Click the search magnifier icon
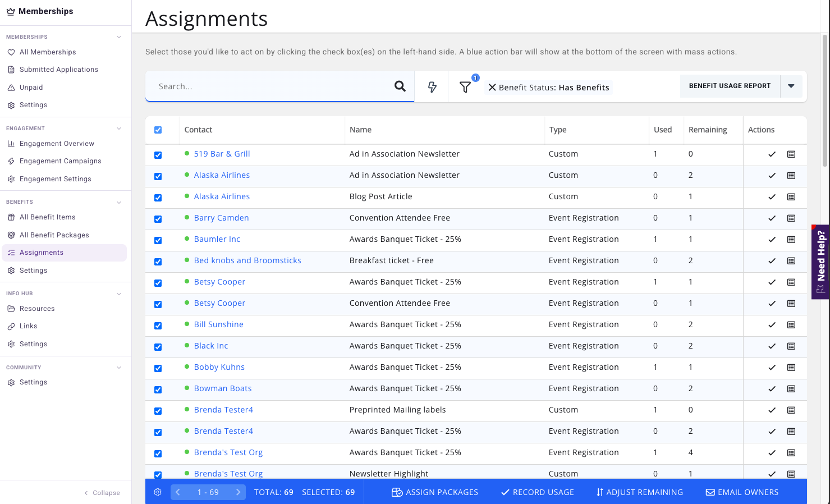This screenshot has width=830, height=504. click(x=400, y=86)
